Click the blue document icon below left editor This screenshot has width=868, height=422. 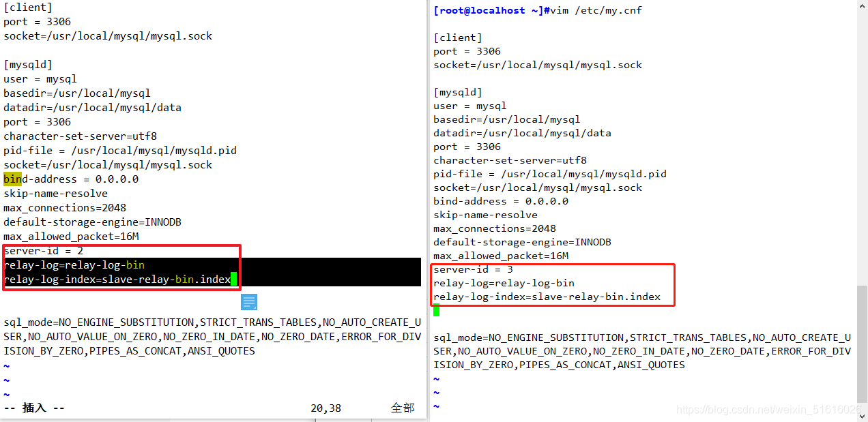tap(249, 302)
